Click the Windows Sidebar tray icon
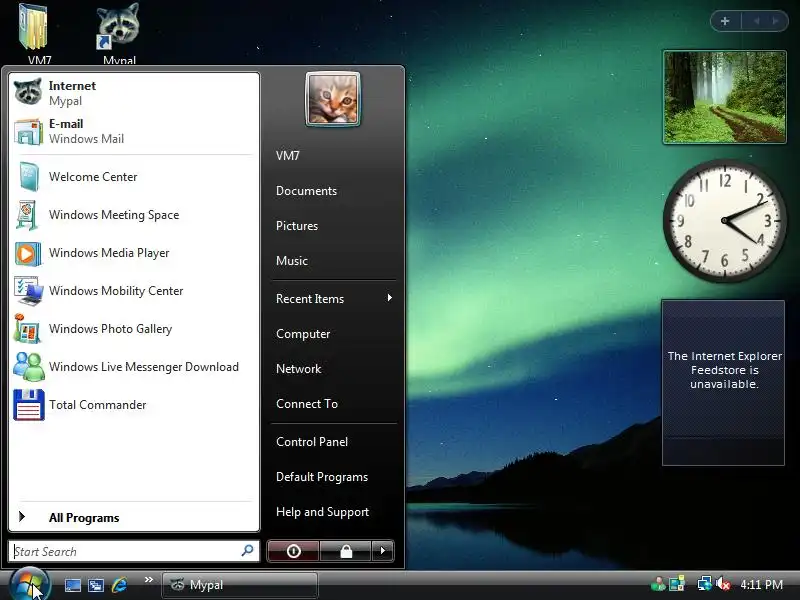This screenshot has width=800, height=600. pos(677,584)
